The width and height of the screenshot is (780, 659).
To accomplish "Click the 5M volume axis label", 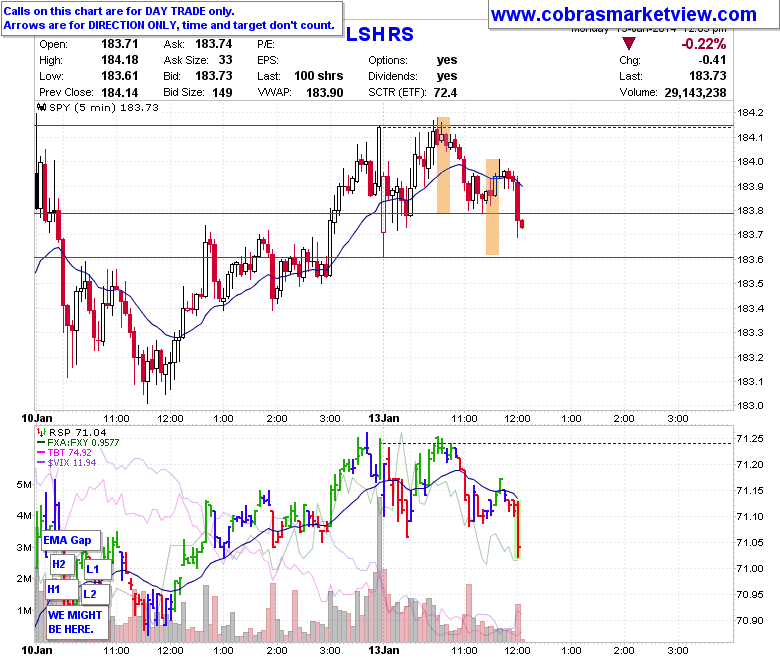I will pyautogui.click(x=24, y=485).
